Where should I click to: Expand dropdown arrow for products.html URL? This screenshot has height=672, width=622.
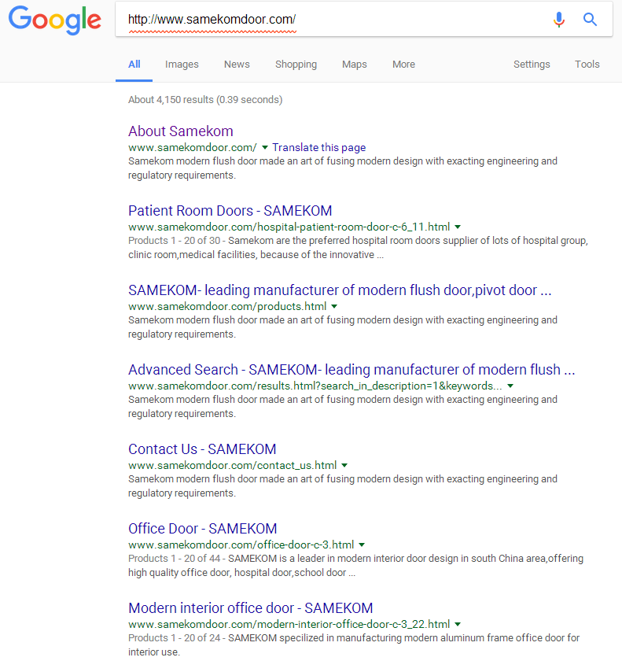pos(334,306)
